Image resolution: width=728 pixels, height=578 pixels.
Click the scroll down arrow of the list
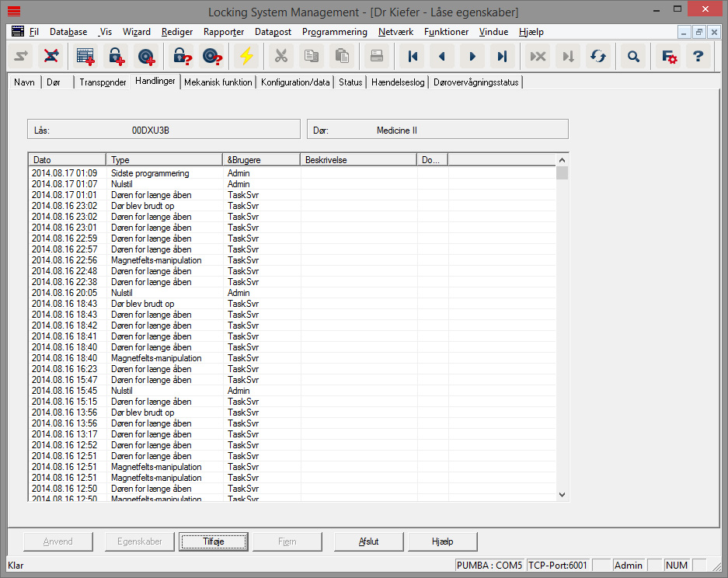pos(563,494)
